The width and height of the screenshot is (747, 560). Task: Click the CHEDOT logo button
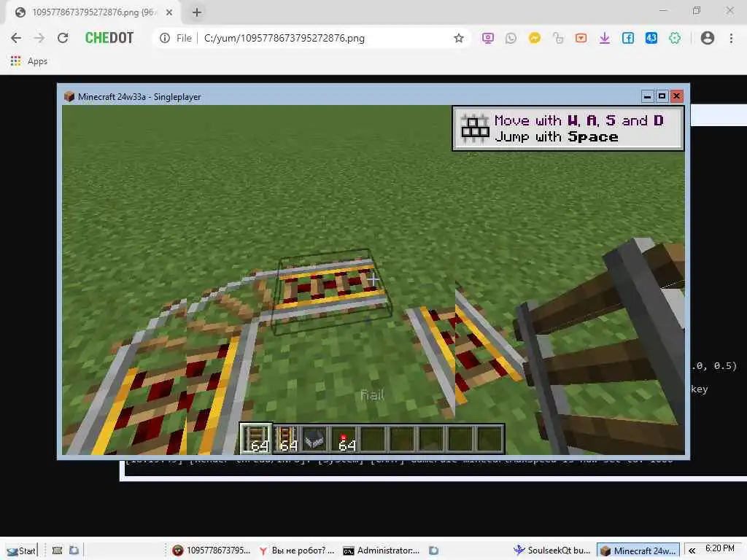[109, 38]
